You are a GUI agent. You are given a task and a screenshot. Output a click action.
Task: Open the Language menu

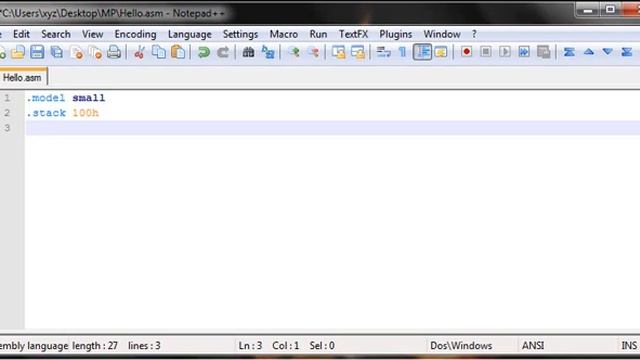[x=190, y=34]
